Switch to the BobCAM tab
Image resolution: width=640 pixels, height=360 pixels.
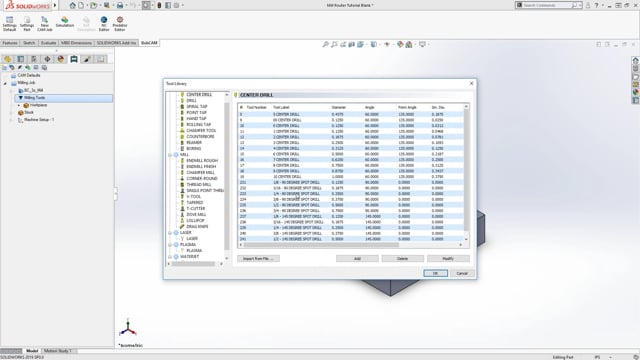click(149, 43)
